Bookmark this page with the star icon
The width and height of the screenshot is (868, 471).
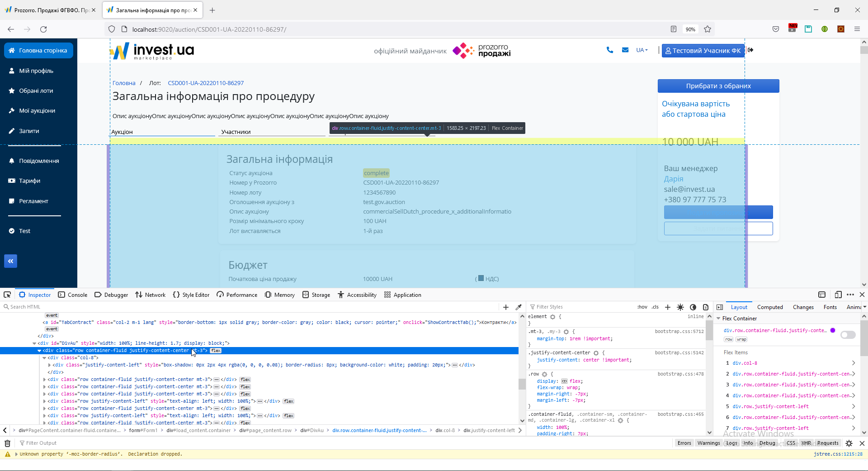tap(708, 29)
